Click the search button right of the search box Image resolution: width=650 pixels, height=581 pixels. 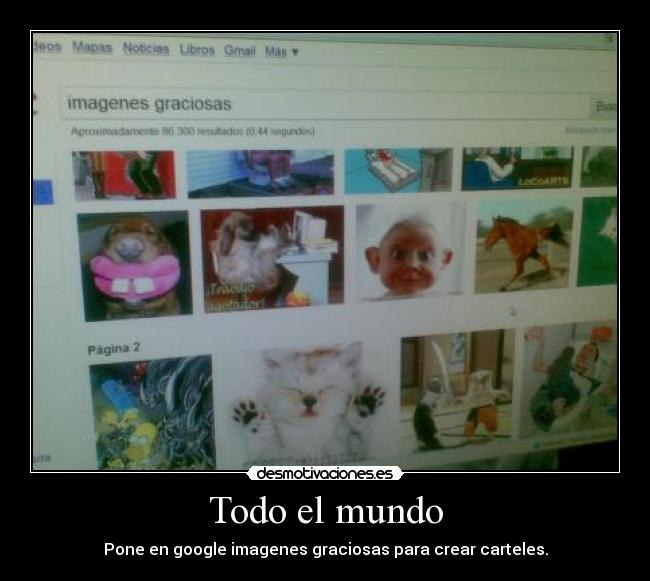tap(605, 107)
